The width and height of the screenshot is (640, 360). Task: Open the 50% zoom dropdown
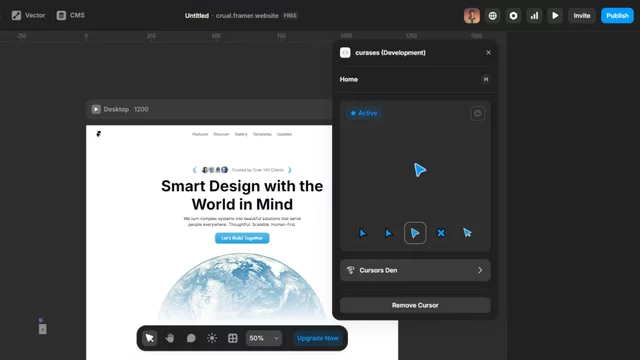point(264,338)
